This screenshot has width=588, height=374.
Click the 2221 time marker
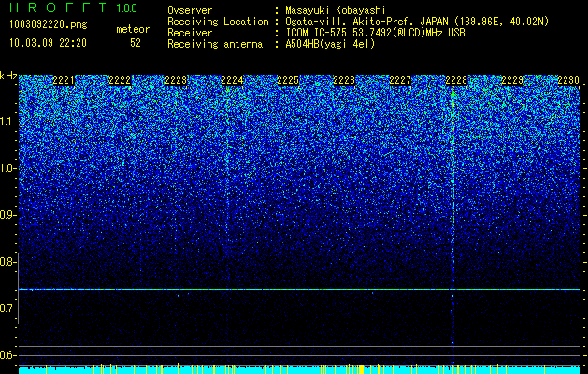click(x=64, y=80)
